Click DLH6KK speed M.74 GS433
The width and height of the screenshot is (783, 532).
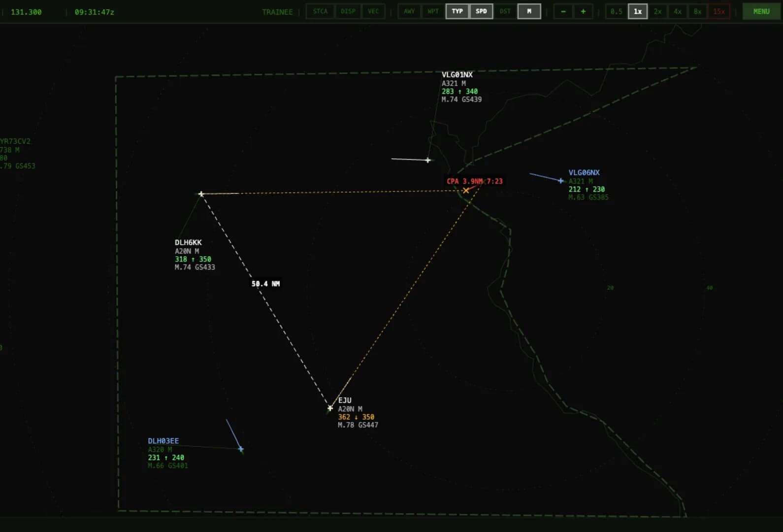pos(195,267)
